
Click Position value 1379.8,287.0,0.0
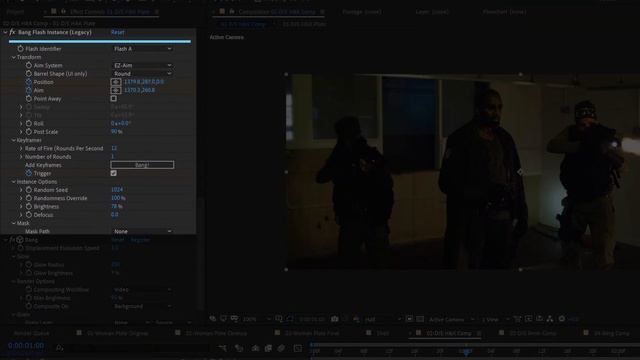[144, 82]
